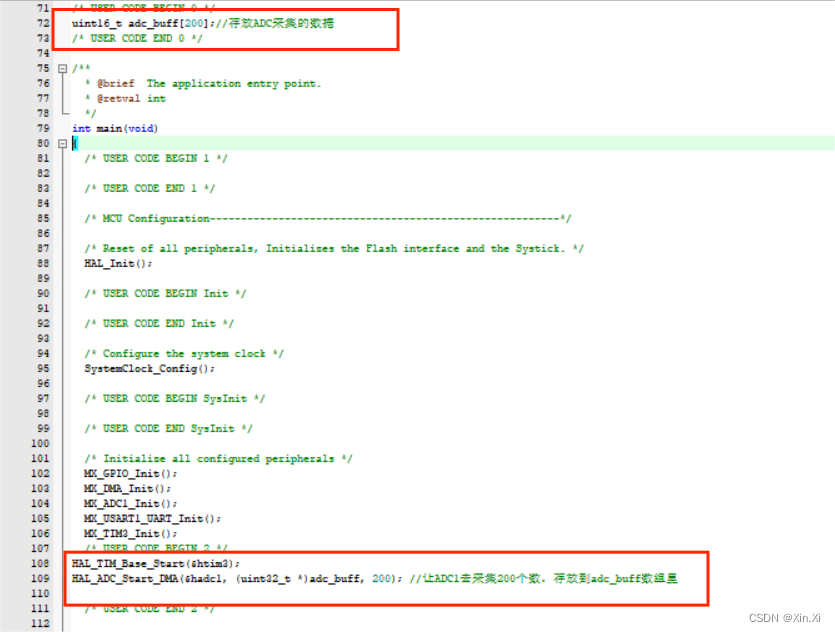Click the opening brace on line 80

click(x=74, y=143)
